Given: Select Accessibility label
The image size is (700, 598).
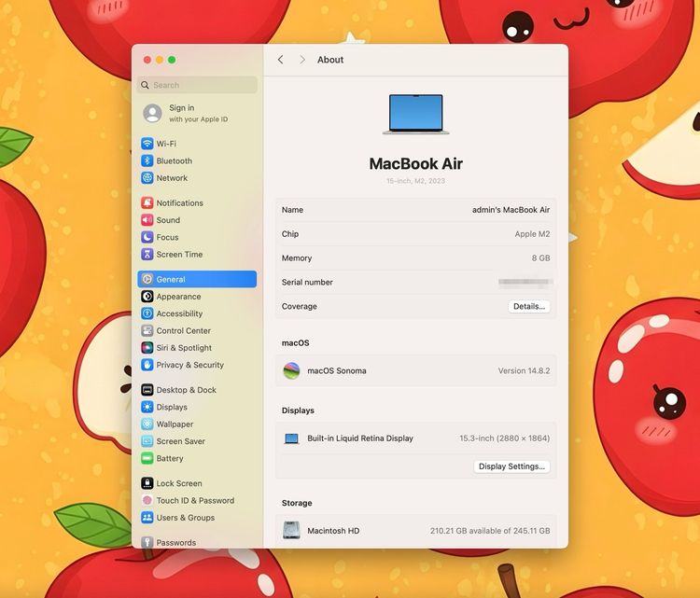Looking at the screenshot, I should (x=179, y=313).
